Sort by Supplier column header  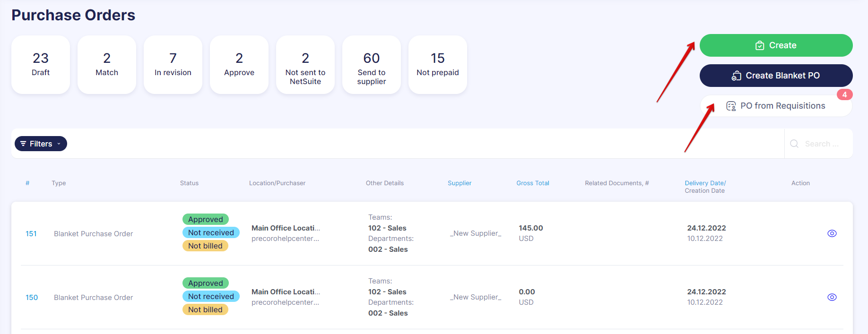pos(460,183)
